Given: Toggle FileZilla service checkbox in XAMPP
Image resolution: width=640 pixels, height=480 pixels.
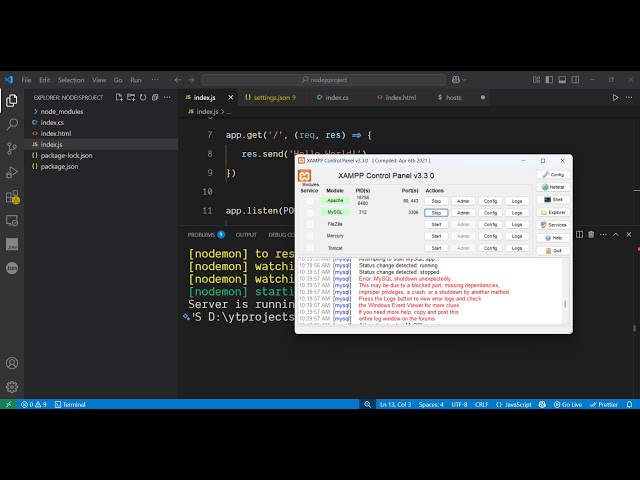Looking at the screenshot, I should click(310, 224).
